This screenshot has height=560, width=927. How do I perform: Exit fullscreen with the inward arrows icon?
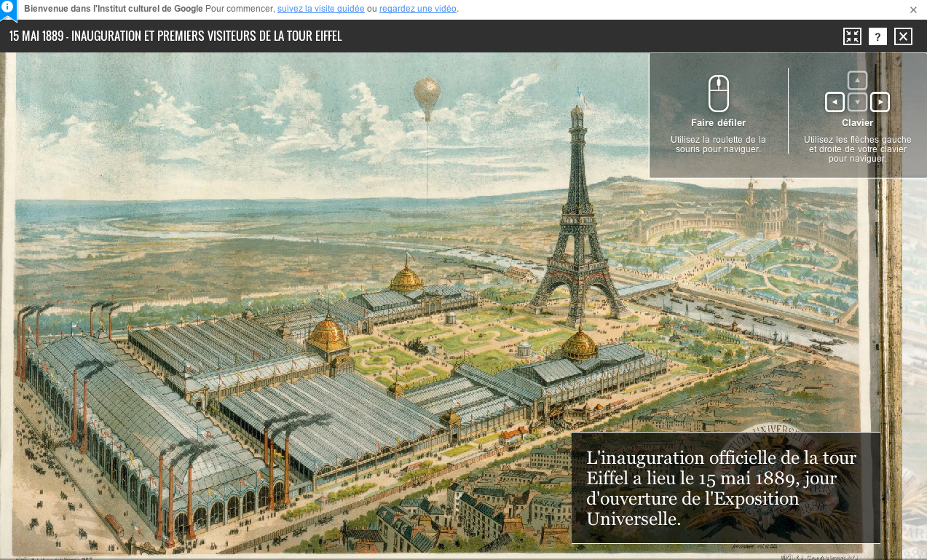[852, 36]
